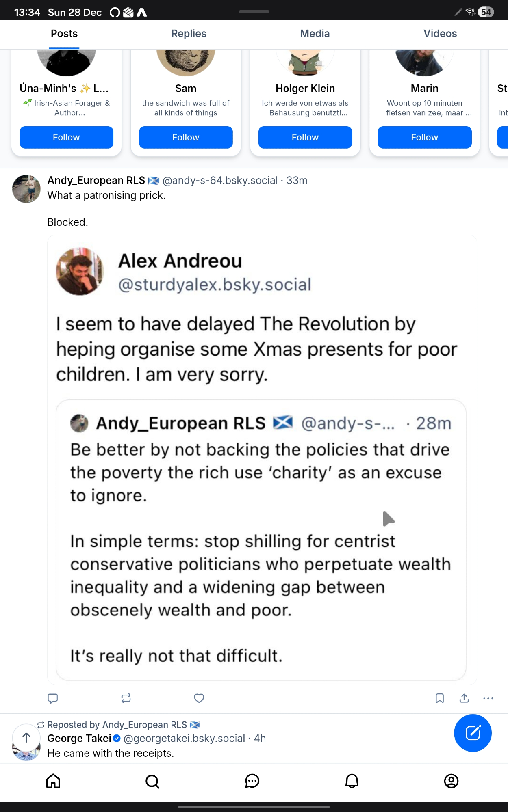Screen dimensions: 508x812
Task: Switch to the Replies tab
Action: tap(189, 34)
